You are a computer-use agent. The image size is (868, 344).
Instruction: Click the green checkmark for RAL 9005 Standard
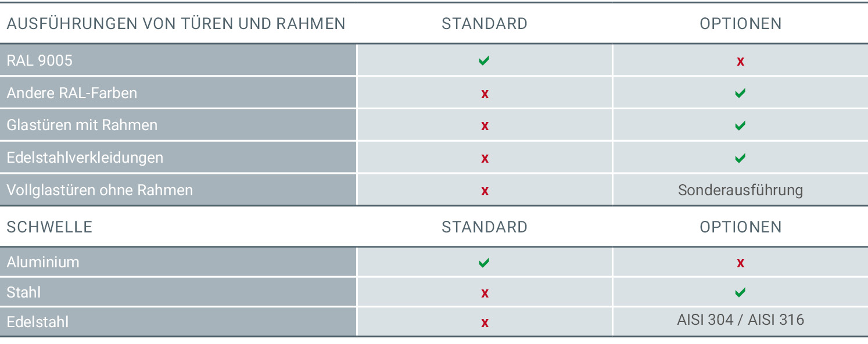484,60
